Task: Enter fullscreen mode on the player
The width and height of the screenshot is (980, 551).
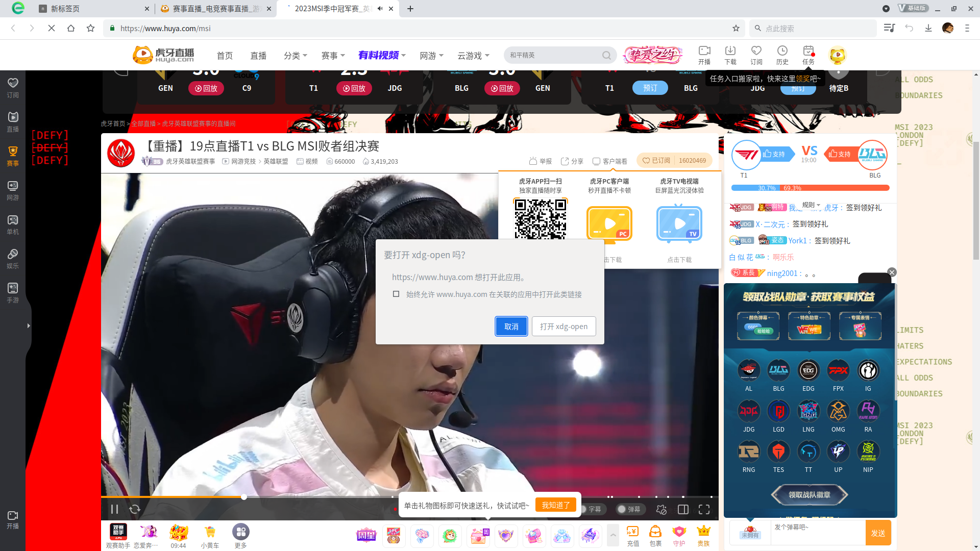Action: tap(704, 509)
